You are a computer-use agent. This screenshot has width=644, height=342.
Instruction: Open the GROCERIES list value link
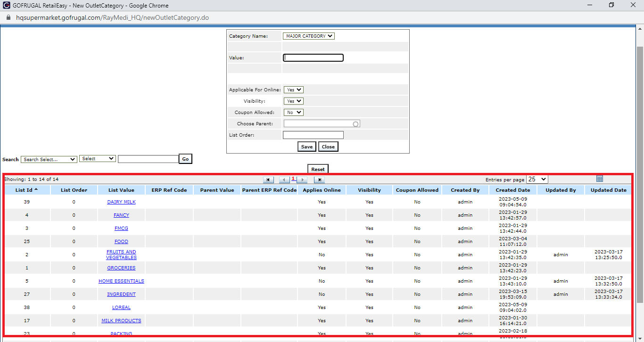[x=121, y=268]
